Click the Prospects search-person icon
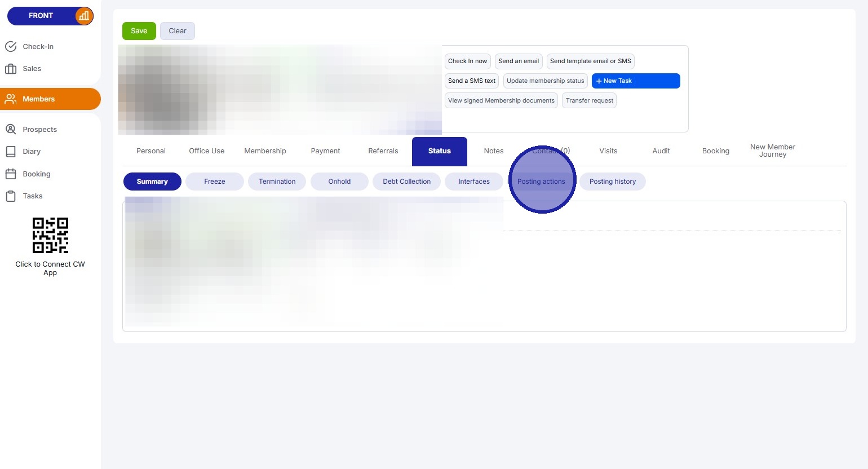This screenshot has height=469, width=868. click(x=11, y=129)
